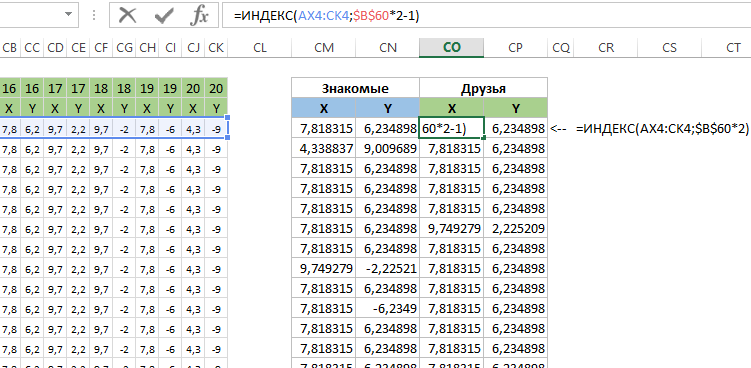The width and height of the screenshot is (751, 368).
Task: Select column header CH
Action: pyautogui.click(x=148, y=47)
